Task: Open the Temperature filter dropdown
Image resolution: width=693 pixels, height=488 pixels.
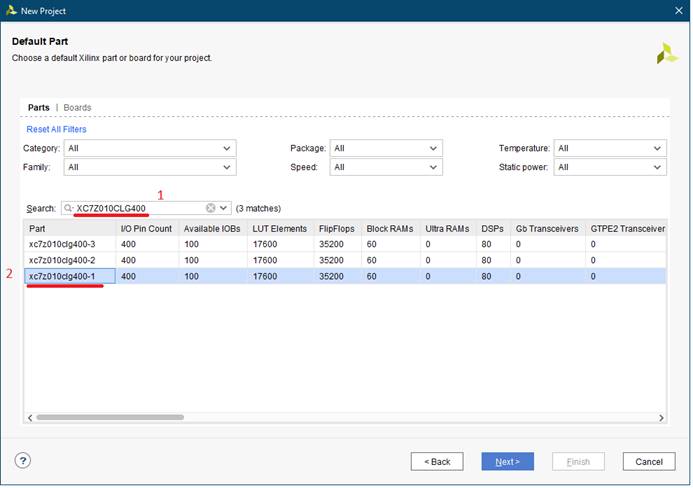Action: coord(609,148)
